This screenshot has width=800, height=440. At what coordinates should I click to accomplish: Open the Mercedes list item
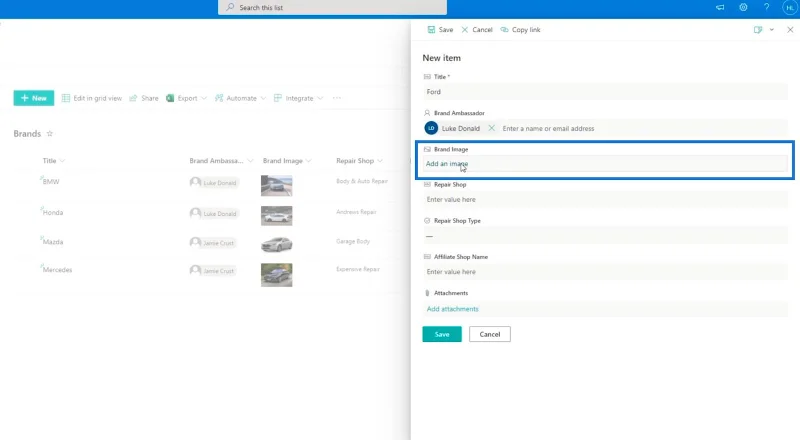(x=57, y=270)
